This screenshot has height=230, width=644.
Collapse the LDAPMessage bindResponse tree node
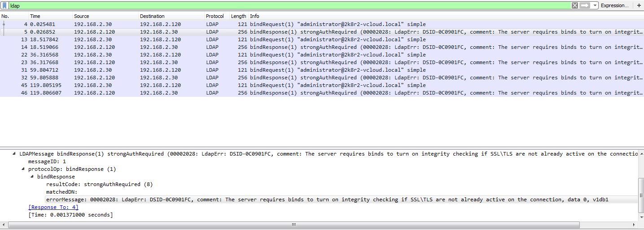pyautogui.click(x=15, y=154)
